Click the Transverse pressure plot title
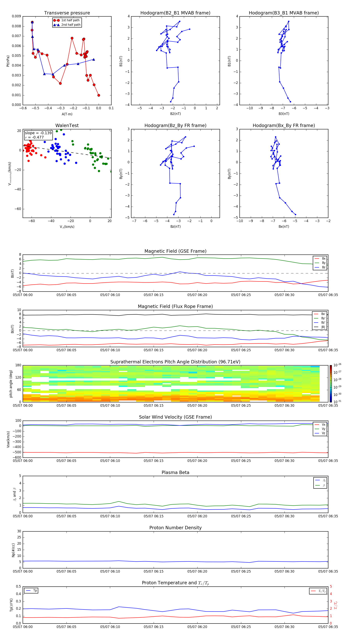 click(67, 13)
